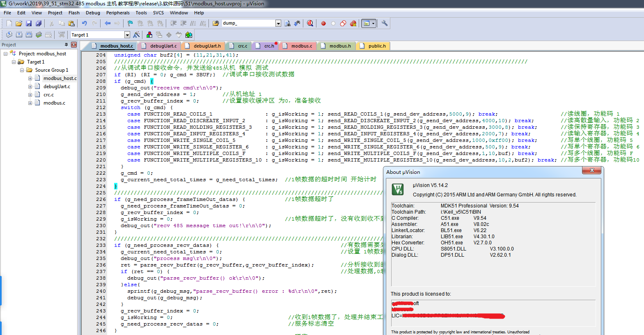Image resolution: width=644 pixels, height=335 pixels.
Task: Expand modbus_host.c in the project tree
Action: click(30, 78)
